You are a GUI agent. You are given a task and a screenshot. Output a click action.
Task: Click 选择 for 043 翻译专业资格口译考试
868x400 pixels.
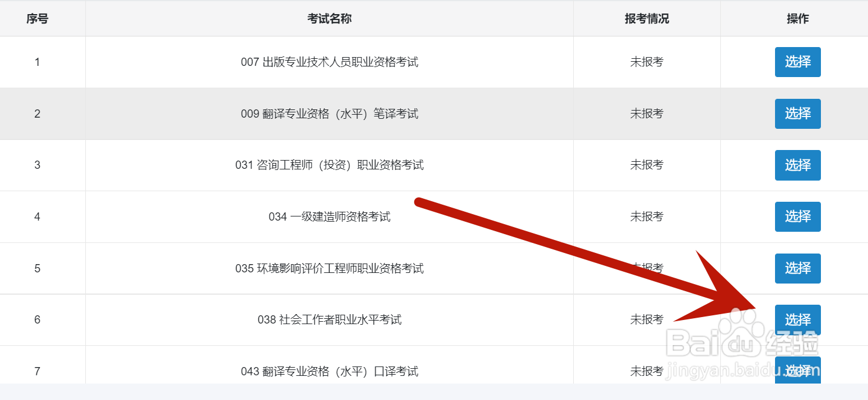pos(797,370)
